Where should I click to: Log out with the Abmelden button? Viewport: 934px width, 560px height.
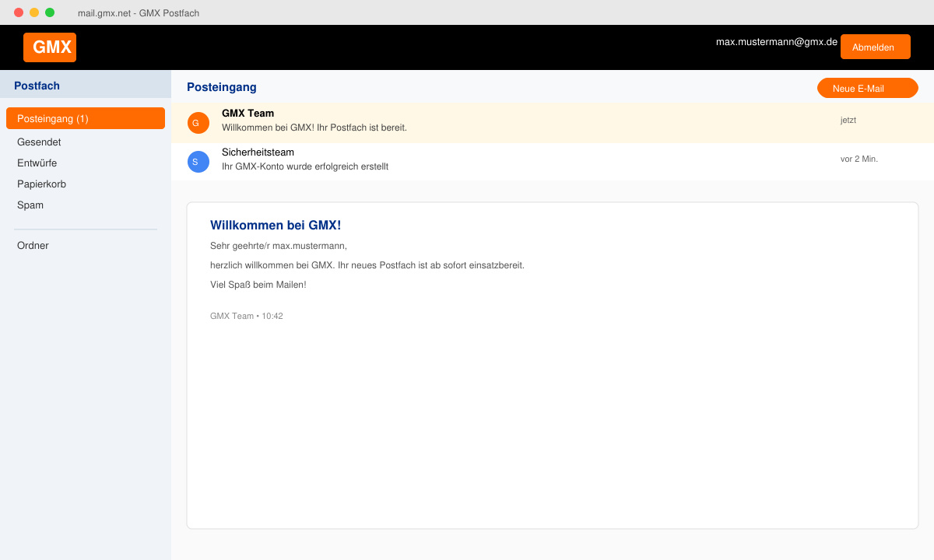click(876, 47)
